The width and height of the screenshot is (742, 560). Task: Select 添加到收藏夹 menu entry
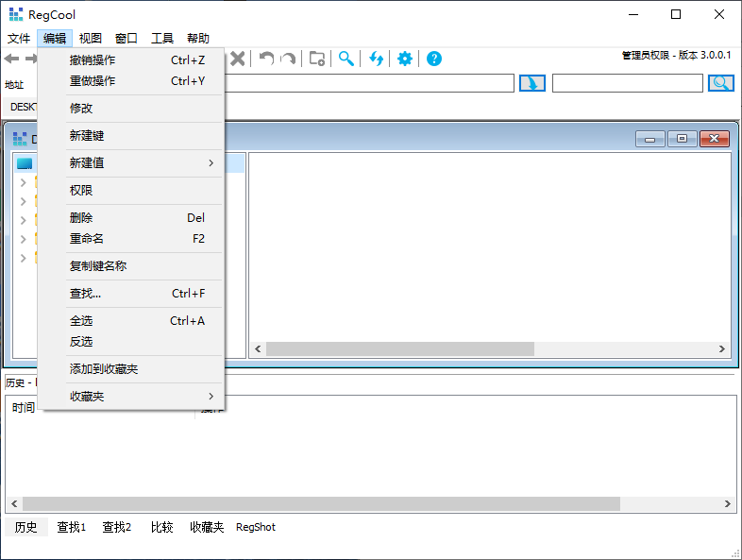130,368
